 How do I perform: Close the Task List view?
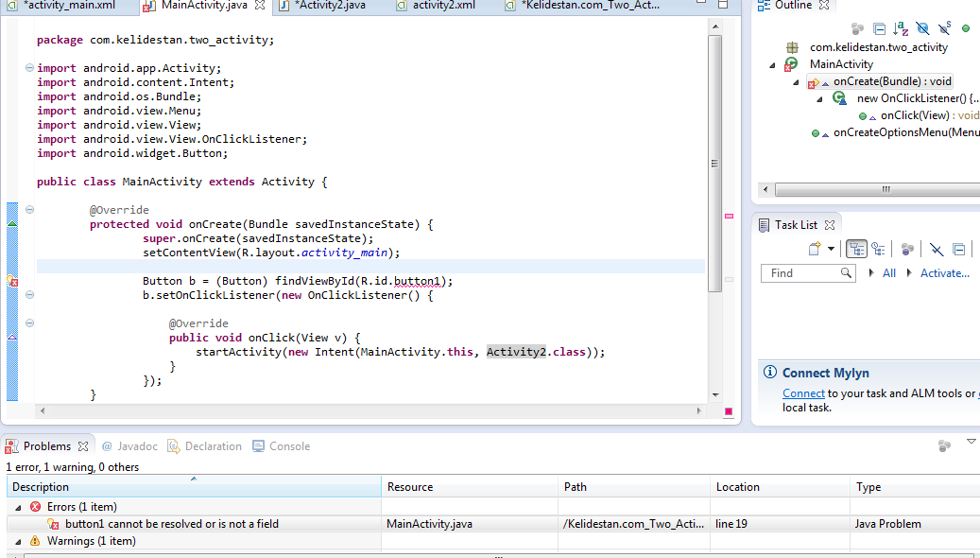click(830, 224)
